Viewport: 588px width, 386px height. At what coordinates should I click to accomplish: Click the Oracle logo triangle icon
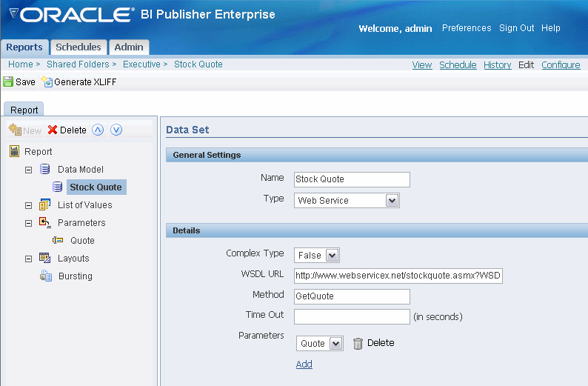pos(13,14)
